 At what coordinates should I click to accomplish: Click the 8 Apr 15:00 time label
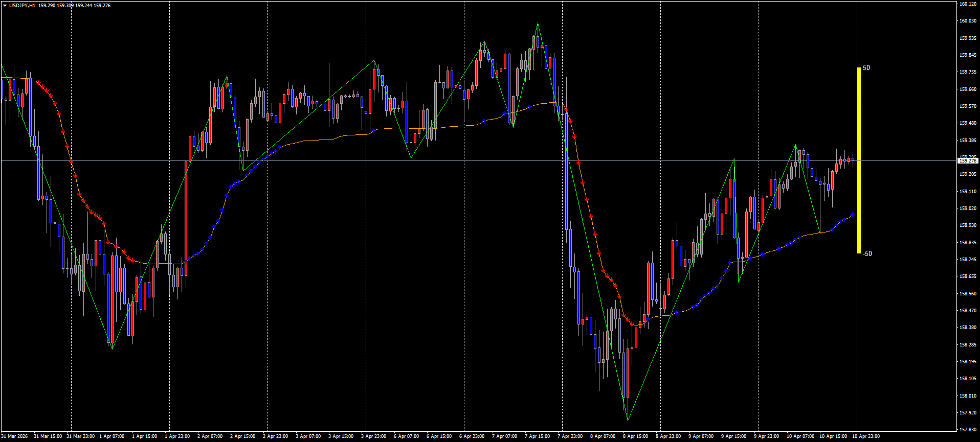point(635,436)
